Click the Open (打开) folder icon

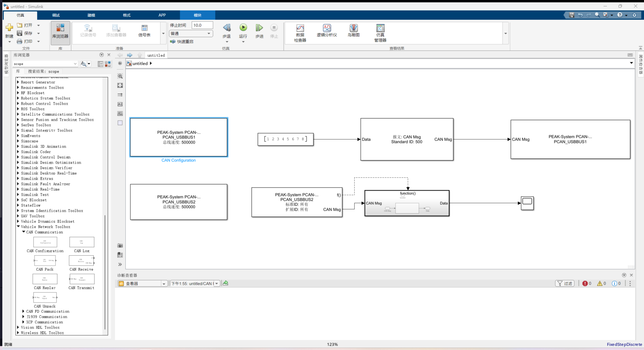20,25
